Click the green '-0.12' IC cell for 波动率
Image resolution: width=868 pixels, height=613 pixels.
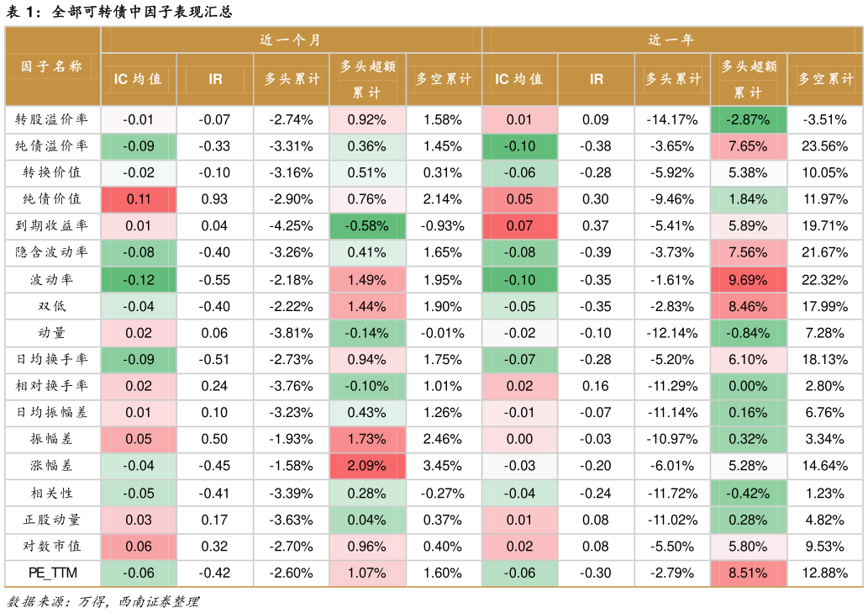(139, 280)
